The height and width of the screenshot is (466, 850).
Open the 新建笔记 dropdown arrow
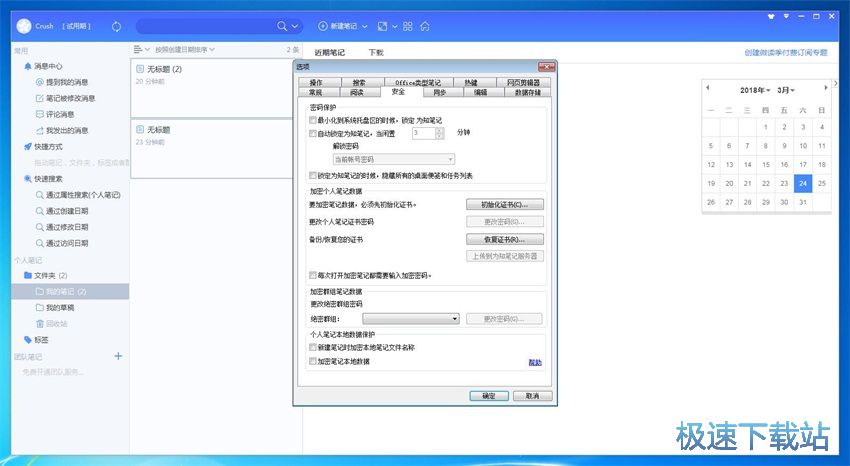pos(365,26)
